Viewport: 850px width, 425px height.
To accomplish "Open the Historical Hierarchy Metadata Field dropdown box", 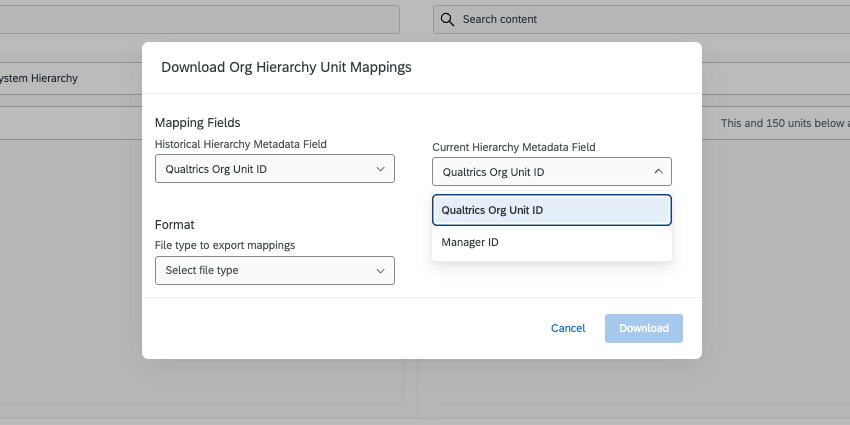I will tap(265, 169).
